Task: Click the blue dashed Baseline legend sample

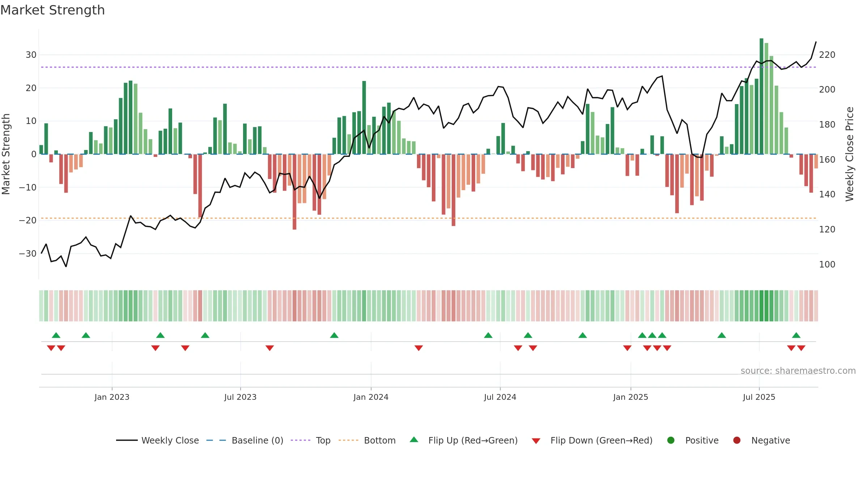Action: tap(216, 440)
